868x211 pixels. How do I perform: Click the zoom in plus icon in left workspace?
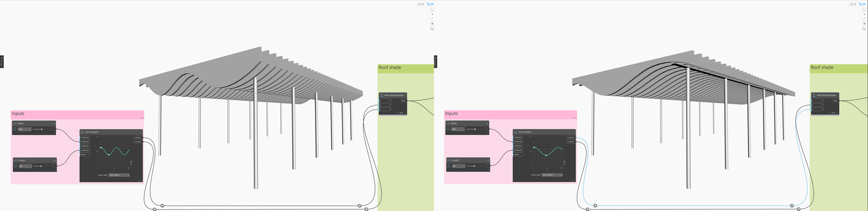(x=432, y=14)
